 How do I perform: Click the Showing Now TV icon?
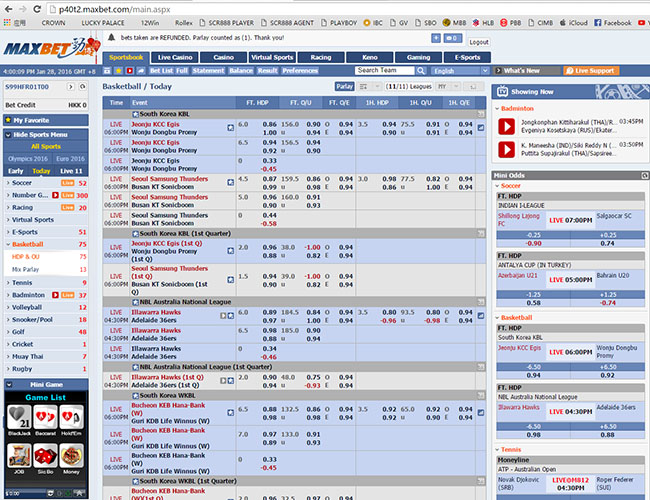(x=502, y=92)
